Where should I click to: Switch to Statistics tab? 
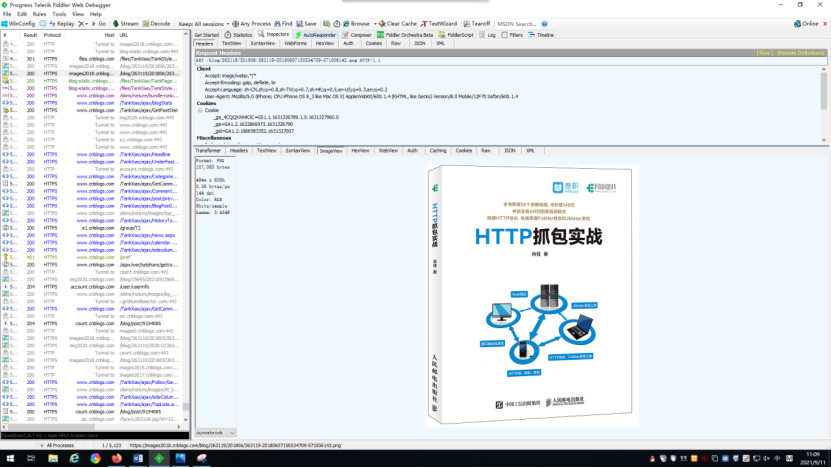pyautogui.click(x=238, y=35)
